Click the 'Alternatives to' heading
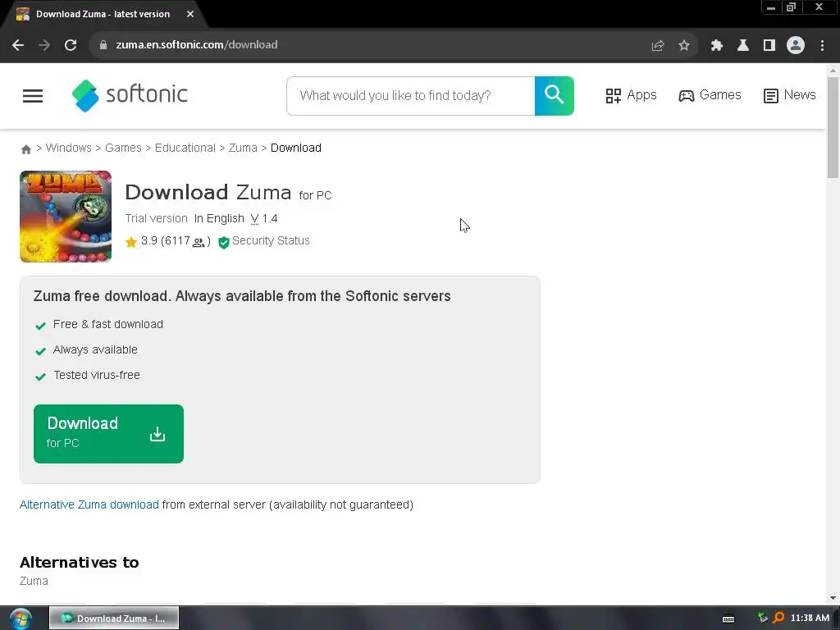 tap(80, 563)
